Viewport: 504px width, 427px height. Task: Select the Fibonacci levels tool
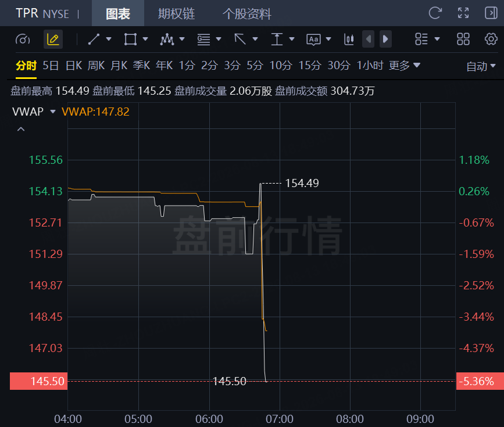click(204, 39)
